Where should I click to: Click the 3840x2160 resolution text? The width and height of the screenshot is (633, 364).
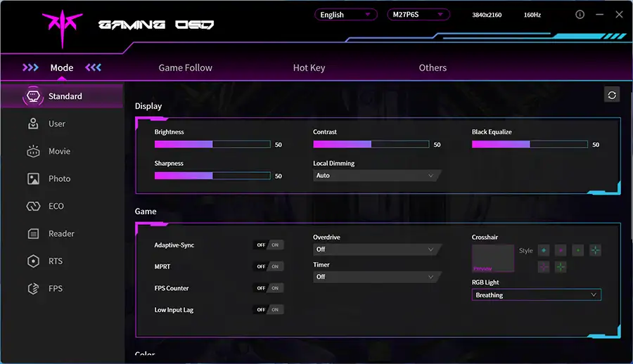click(x=487, y=15)
